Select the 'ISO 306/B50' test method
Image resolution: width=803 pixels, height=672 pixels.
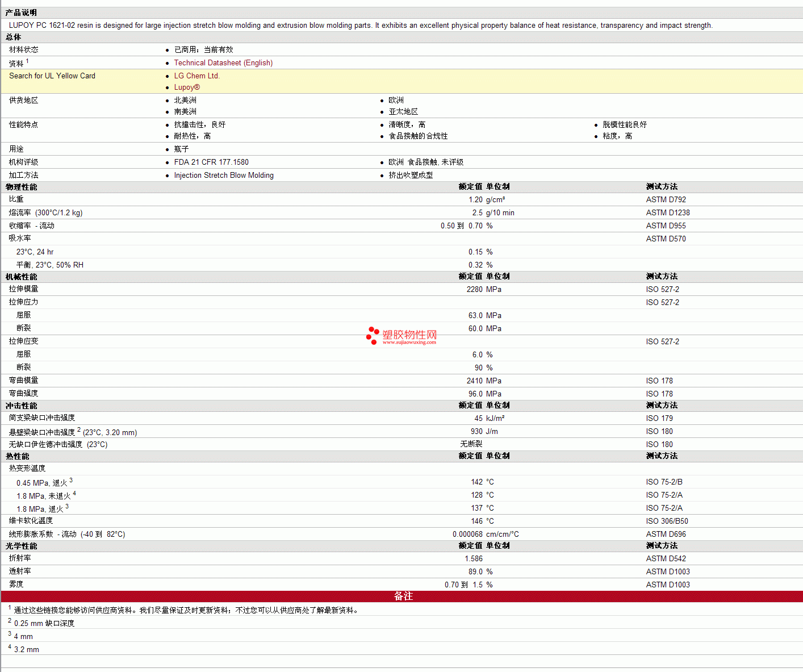point(667,521)
